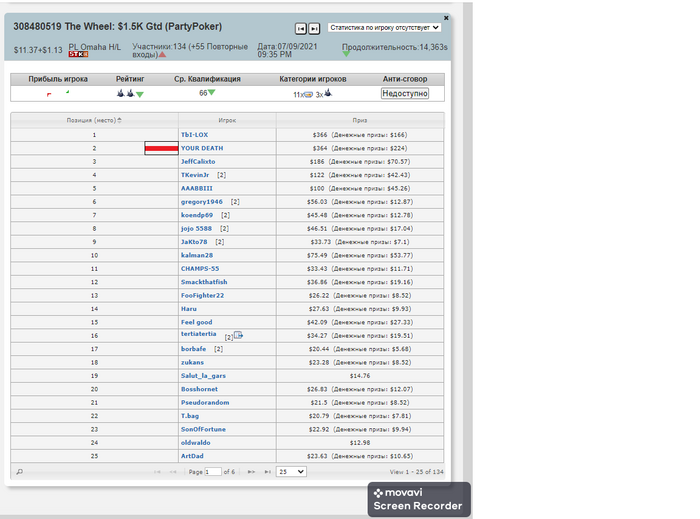This screenshot has width=700, height=519.
Task: Go to the next page of results
Action: click(251, 472)
